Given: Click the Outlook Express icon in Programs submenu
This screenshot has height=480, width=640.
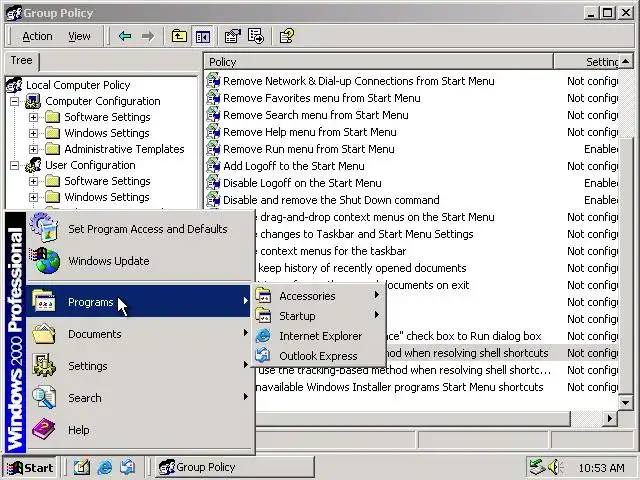Looking at the screenshot, I should tap(263, 356).
